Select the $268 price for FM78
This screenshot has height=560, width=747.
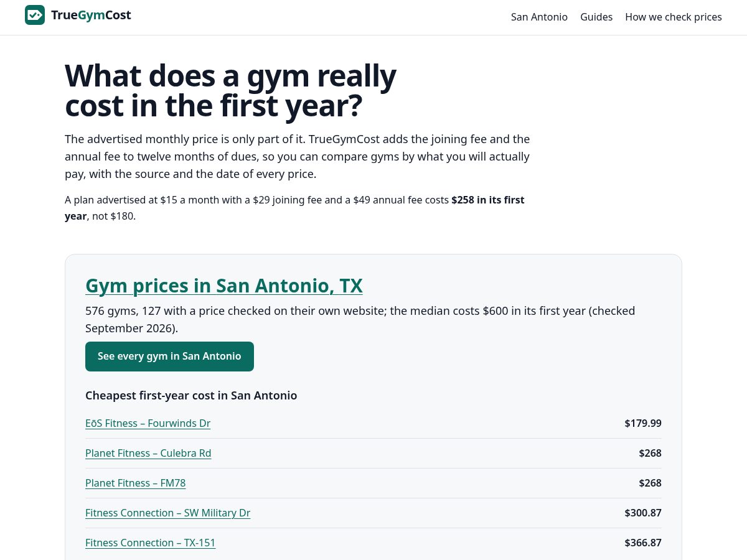(x=650, y=483)
